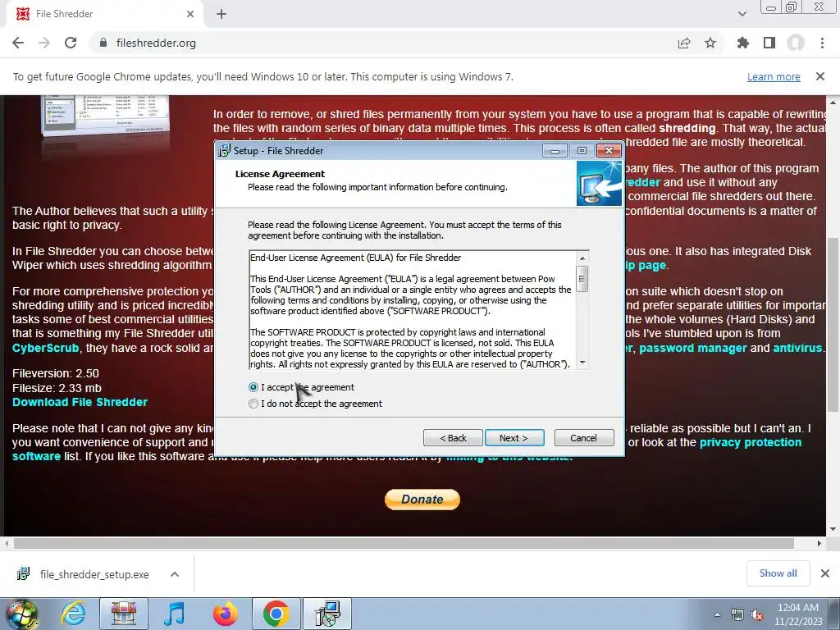
Task: Expand file_shredder_setup.exe download options
Action: click(x=175, y=574)
